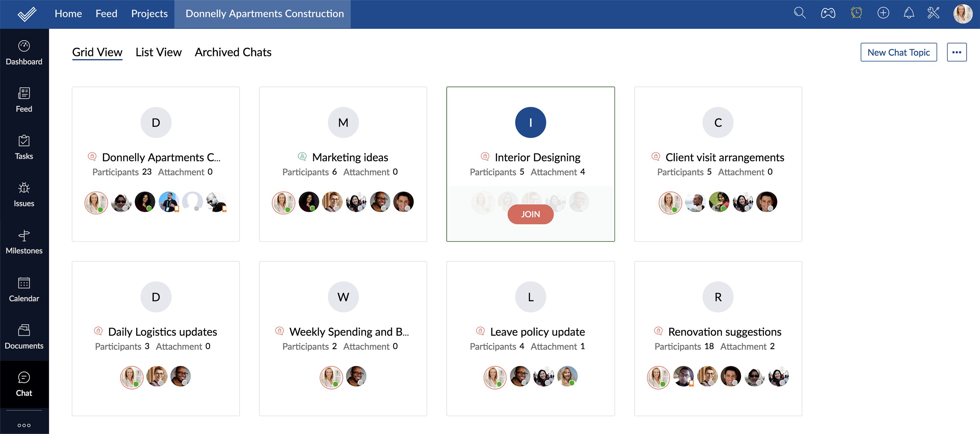980x434 pixels.
Task: Open Archived Chats tab
Action: coord(233,51)
